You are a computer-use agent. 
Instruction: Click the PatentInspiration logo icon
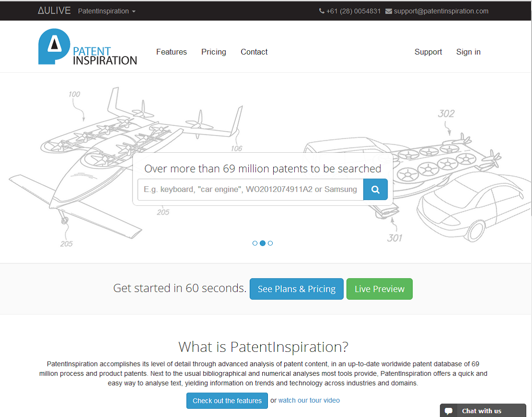tap(54, 46)
